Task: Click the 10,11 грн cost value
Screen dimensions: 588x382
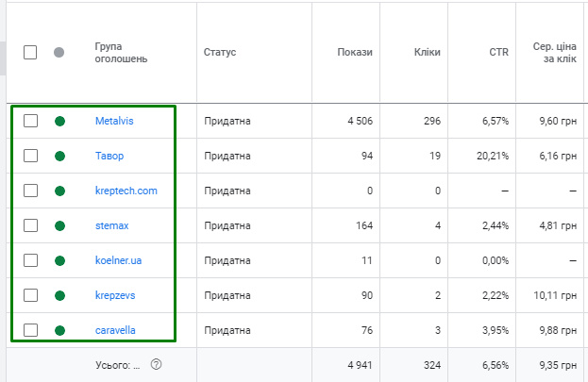Action: click(555, 295)
